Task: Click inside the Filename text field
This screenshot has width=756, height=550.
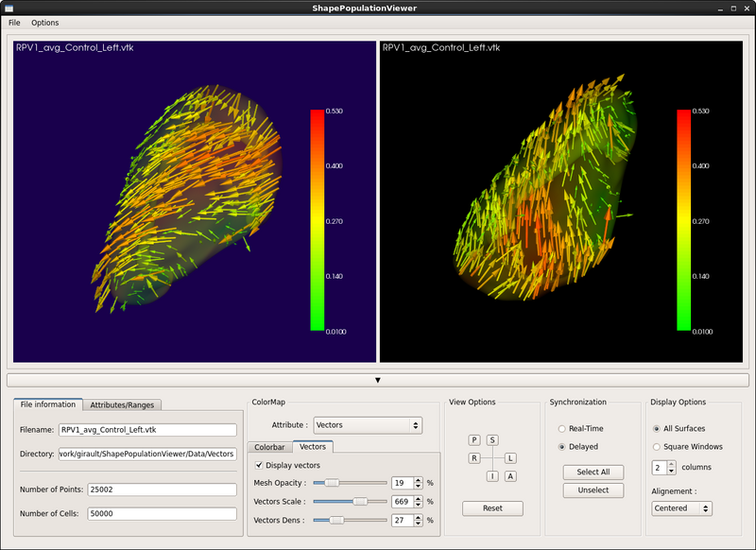Action: [x=146, y=430]
